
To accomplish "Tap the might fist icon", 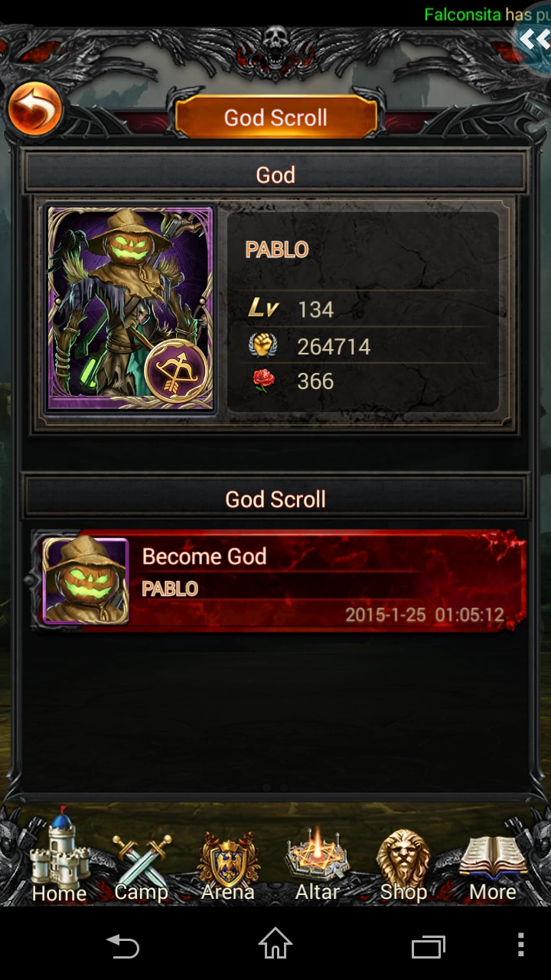I will (263, 346).
